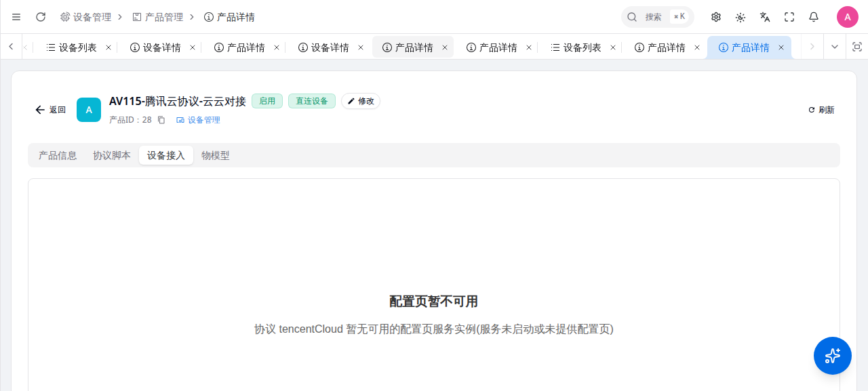The height and width of the screenshot is (391, 868).
Task: Close the second 设备列表 page tab
Action: (x=613, y=47)
